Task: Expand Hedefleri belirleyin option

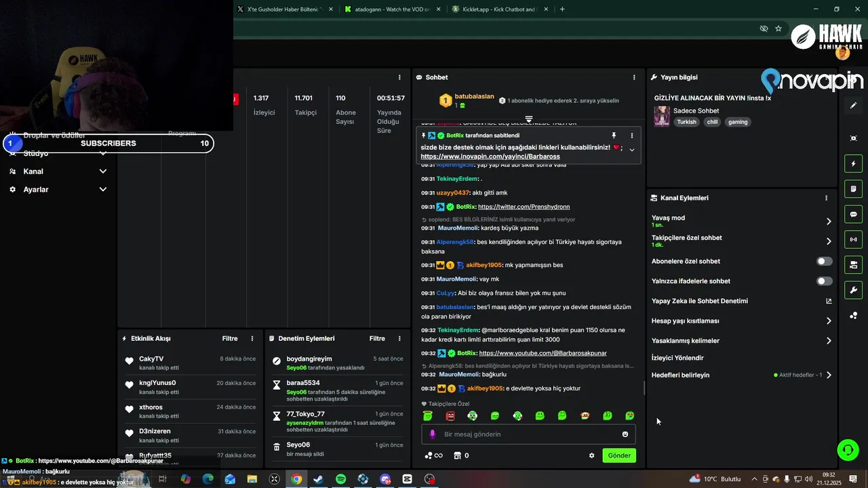Action: [x=829, y=375]
